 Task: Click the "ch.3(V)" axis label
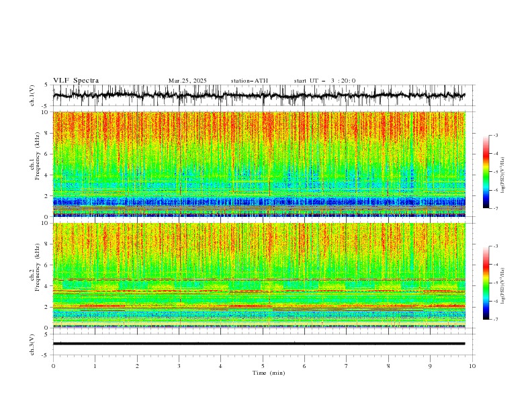coord(32,345)
